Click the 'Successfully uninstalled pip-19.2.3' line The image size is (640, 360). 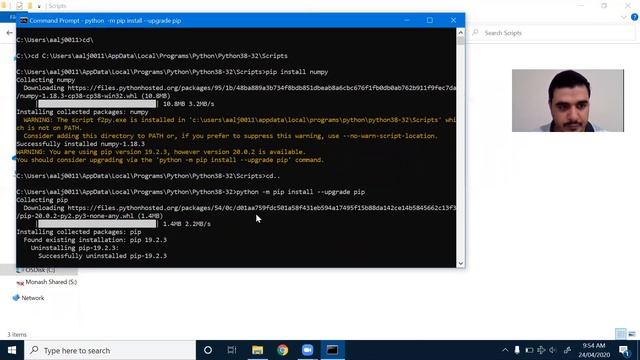click(102, 256)
